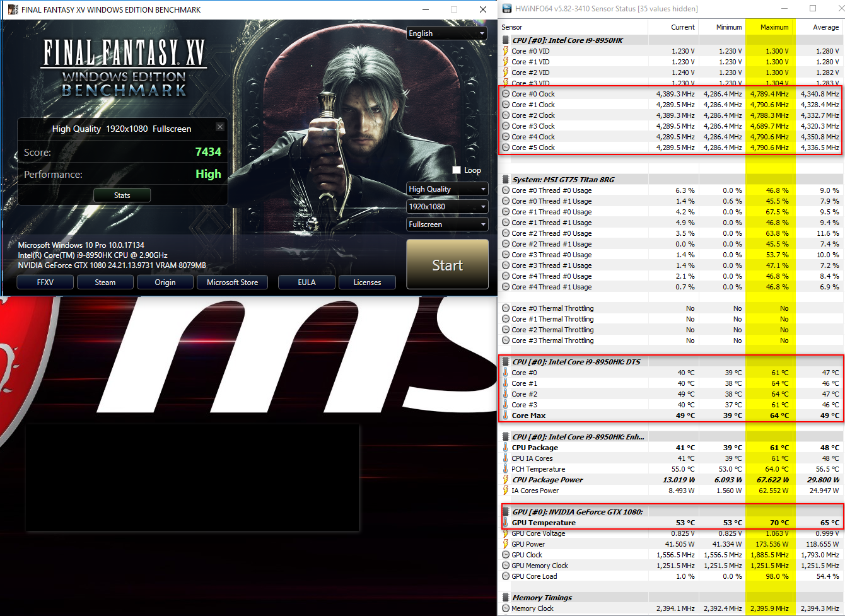
Task: Select the thermometer icon beside PCH Temperature
Action: tap(506, 469)
